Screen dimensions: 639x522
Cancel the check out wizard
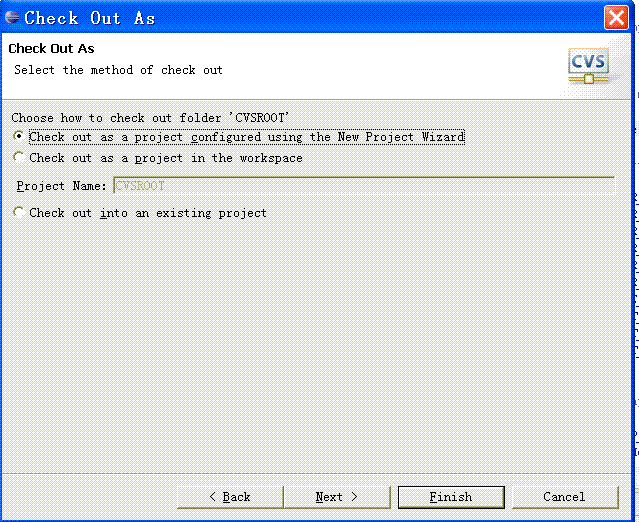[x=565, y=497]
